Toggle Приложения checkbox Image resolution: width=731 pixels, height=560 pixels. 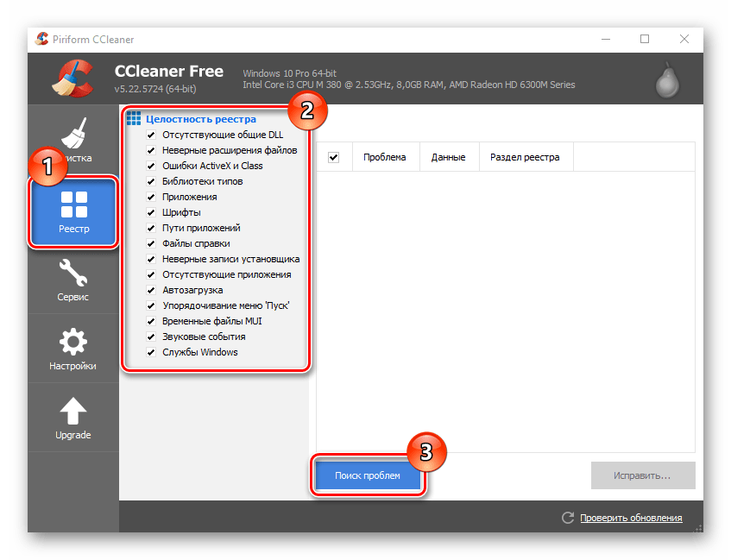tap(151, 197)
